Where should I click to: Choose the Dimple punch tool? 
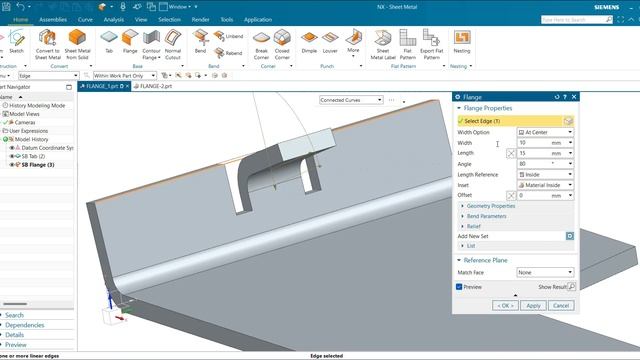[x=309, y=41]
